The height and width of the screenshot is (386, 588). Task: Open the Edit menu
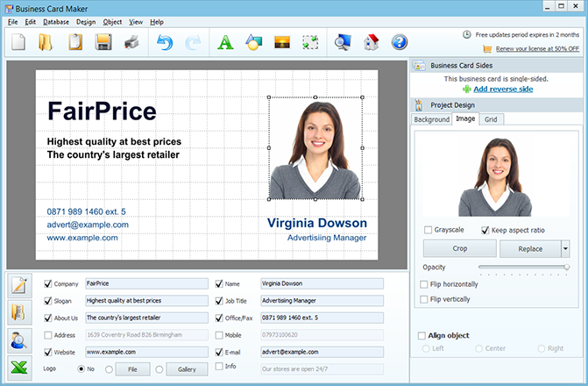[x=30, y=22]
